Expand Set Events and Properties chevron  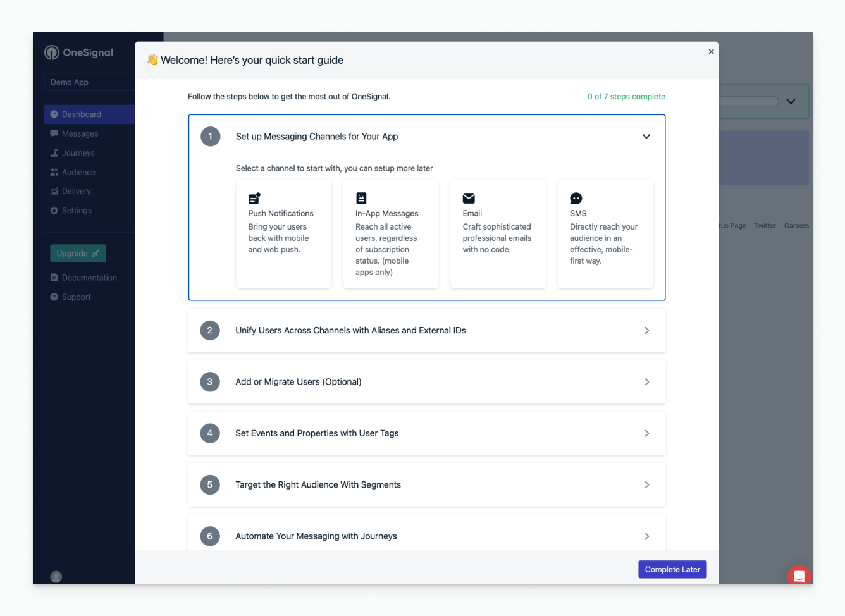pyautogui.click(x=646, y=433)
